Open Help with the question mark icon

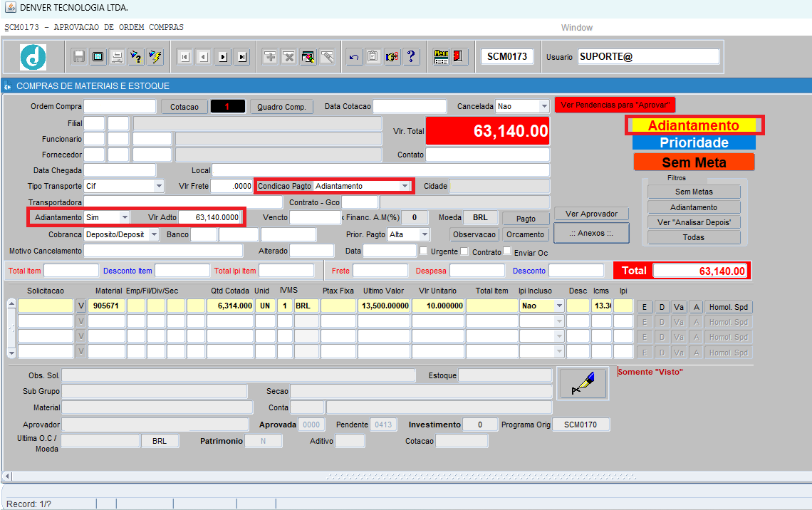(411, 56)
